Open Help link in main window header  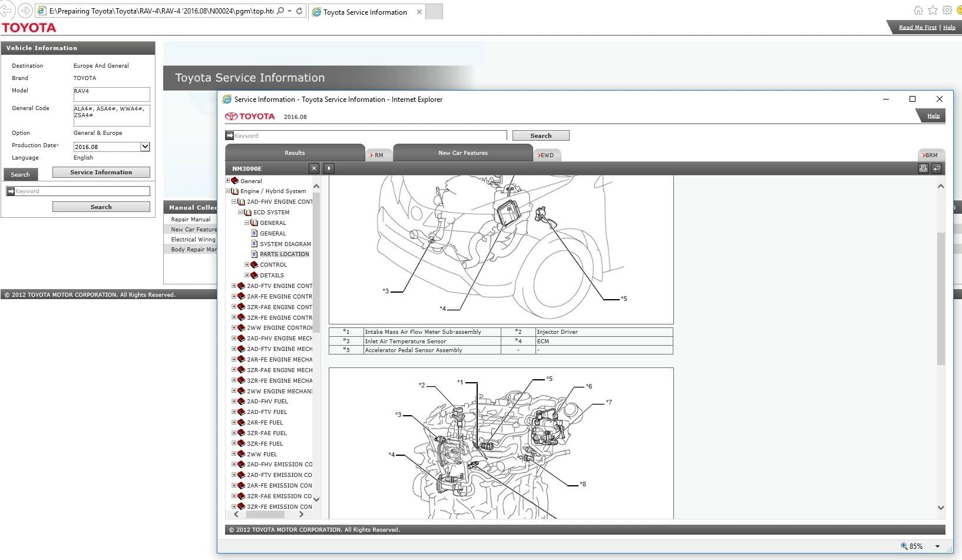pyautogui.click(x=950, y=27)
